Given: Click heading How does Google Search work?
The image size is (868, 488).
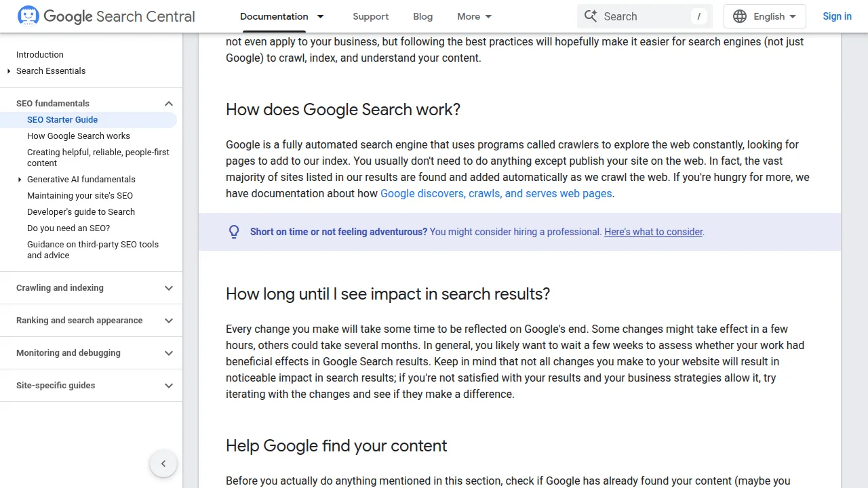Looking at the screenshot, I should click(x=343, y=110).
